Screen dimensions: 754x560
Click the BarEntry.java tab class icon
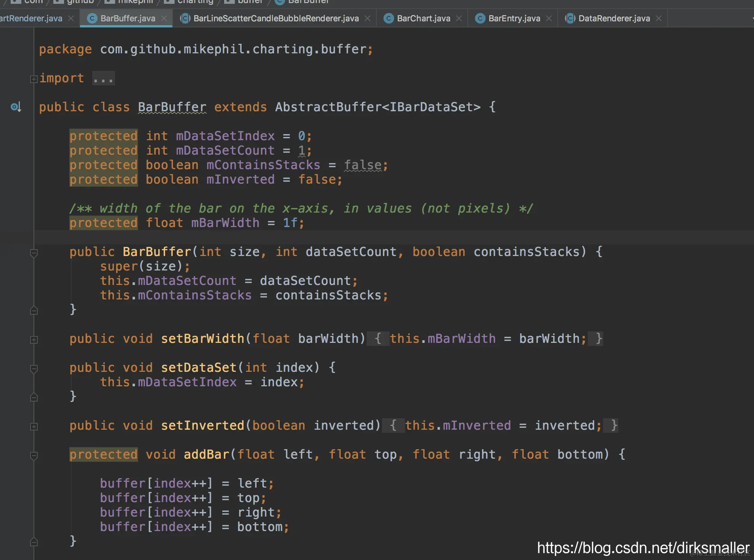click(x=480, y=18)
